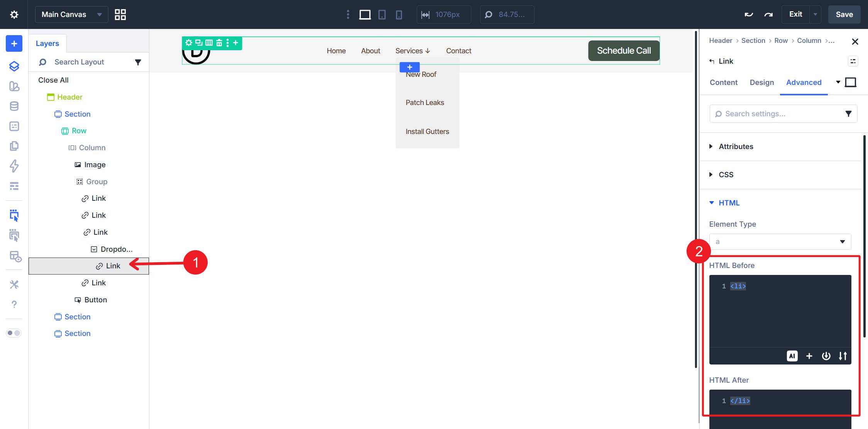The width and height of the screenshot is (868, 429).
Task: Click the filter icon beside Search Layout
Action: 138,62
